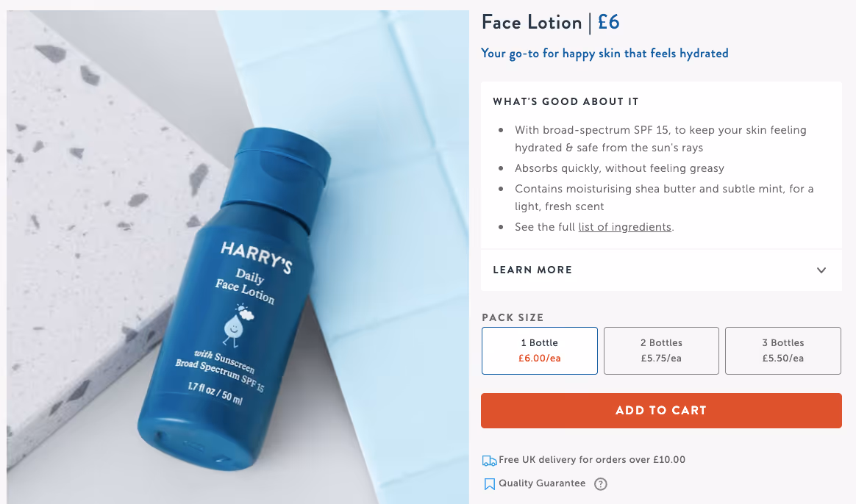Select the 1 Bottle pack size
Image resolution: width=856 pixels, height=504 pixels.
point(539,350)
